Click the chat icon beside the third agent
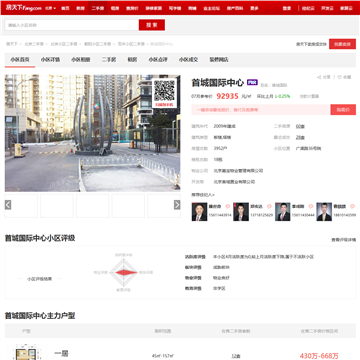Viewport: 360px width, 360px height. point(311,206)
